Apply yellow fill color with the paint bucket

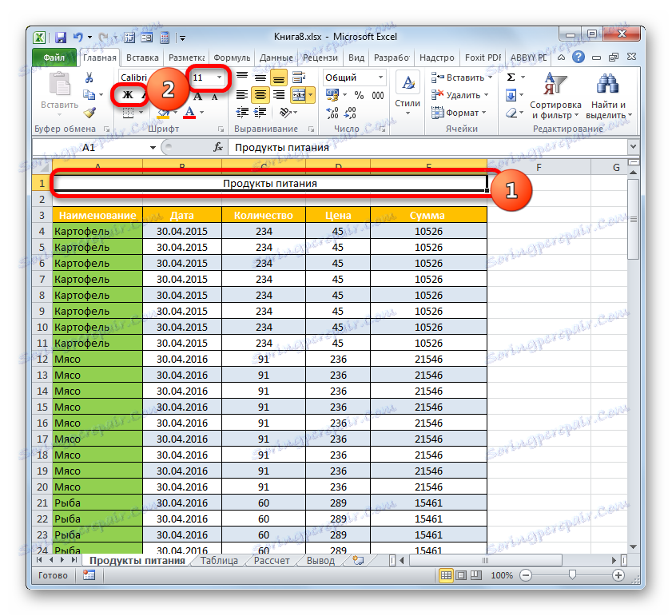[x=163, y=113]
